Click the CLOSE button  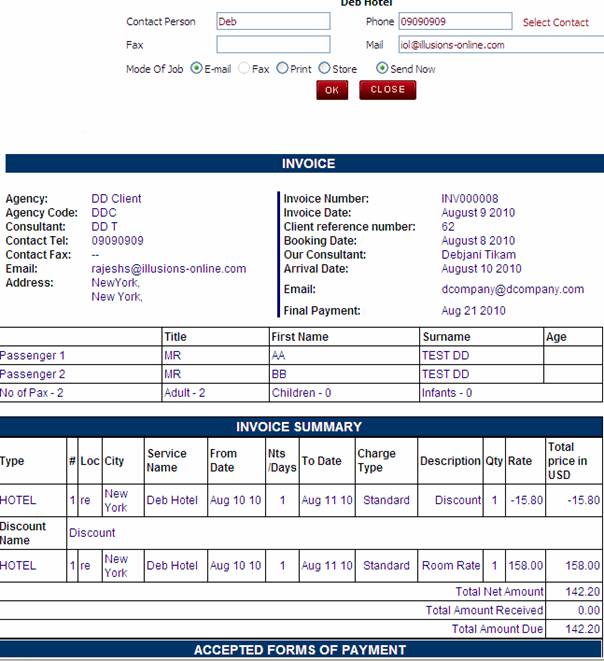(387, 90)
